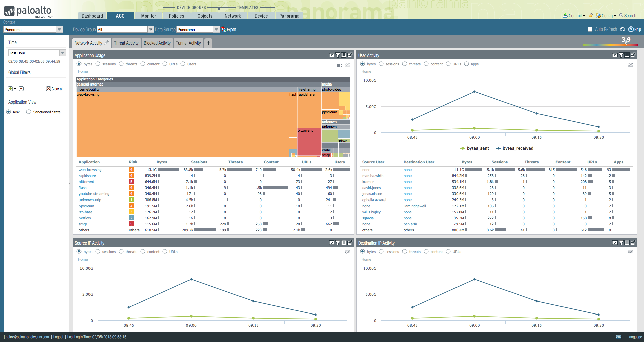Edit the Network Activity tab with pencil
Screen dimensions: 644x342
pos(107,43)
